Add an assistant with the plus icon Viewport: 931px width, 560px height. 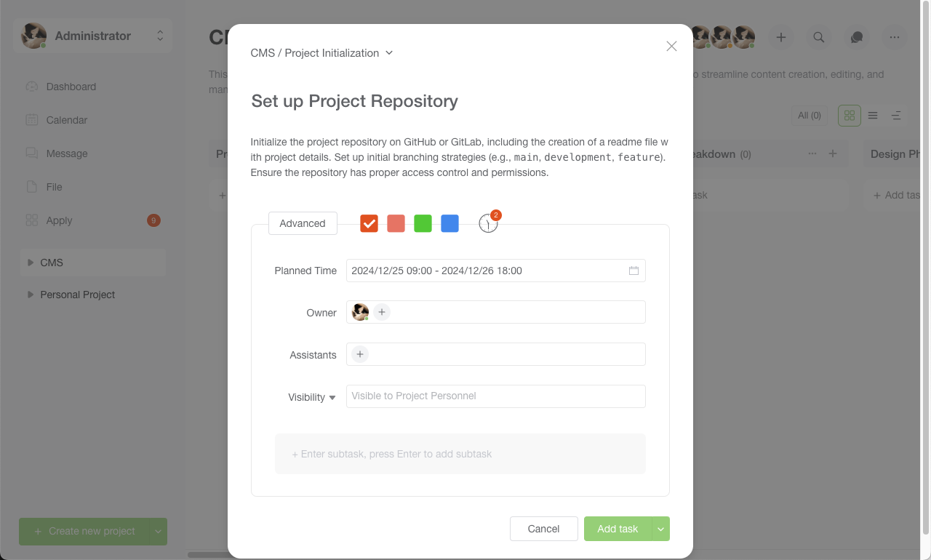pos(360,354)
